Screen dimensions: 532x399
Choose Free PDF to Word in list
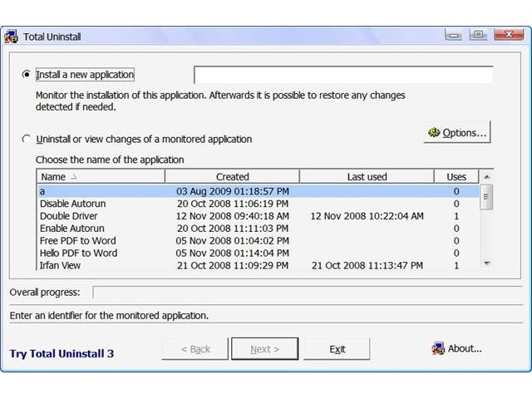pos(78,241)
